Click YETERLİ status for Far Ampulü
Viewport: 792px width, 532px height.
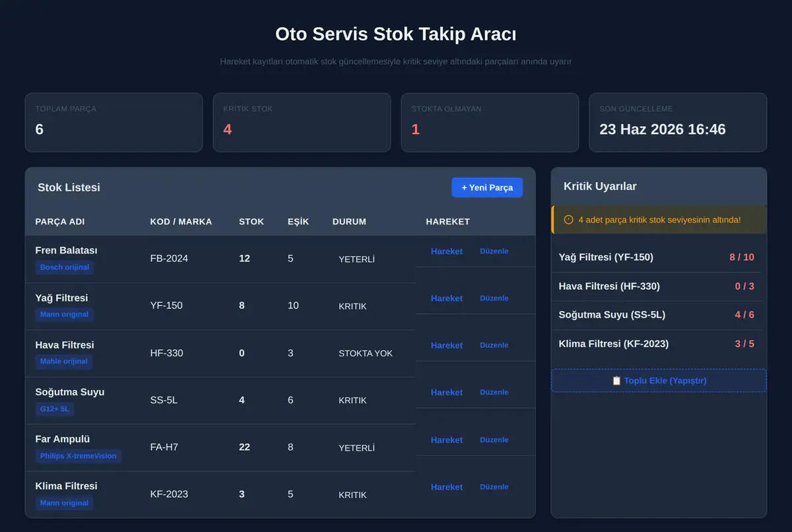click(x=356, y=448)
